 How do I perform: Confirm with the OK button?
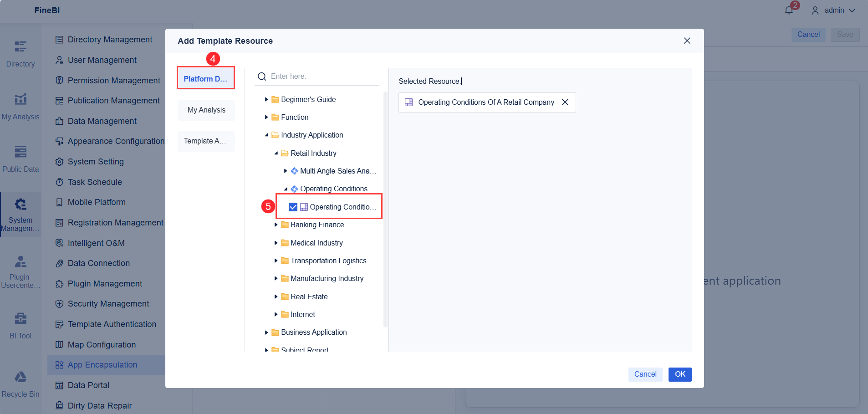(680, 374)
